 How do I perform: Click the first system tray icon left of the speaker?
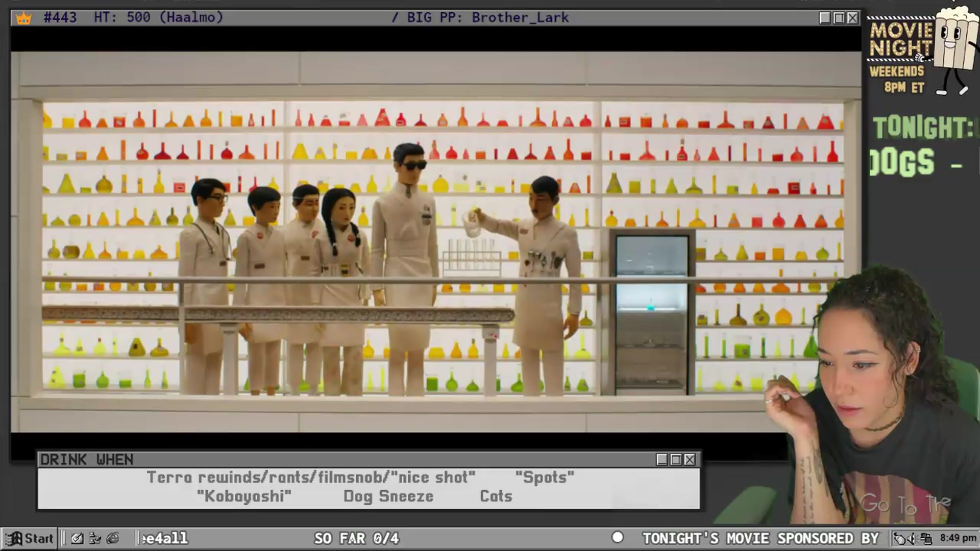click(900, 538)
